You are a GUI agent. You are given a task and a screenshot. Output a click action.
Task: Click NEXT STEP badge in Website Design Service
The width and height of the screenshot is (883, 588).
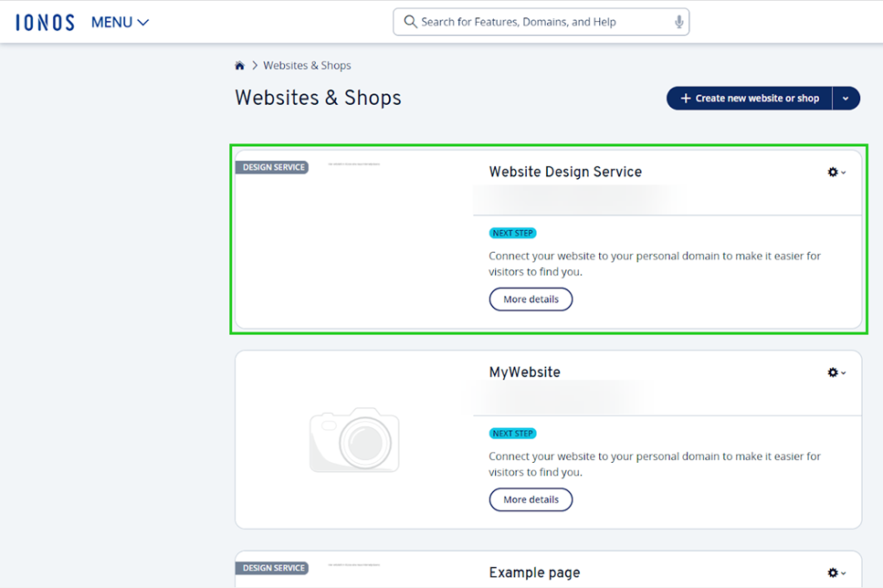(512, 233)
